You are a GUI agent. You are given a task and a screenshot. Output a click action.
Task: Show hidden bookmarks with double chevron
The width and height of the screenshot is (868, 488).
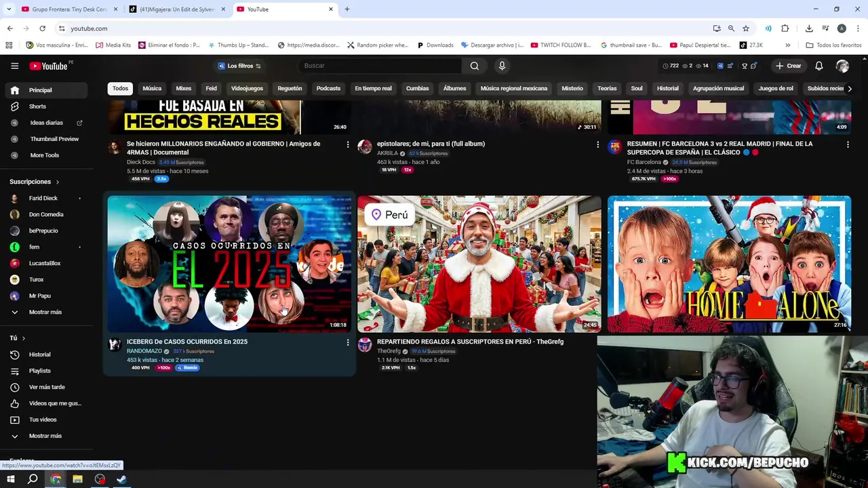[787, 45]
